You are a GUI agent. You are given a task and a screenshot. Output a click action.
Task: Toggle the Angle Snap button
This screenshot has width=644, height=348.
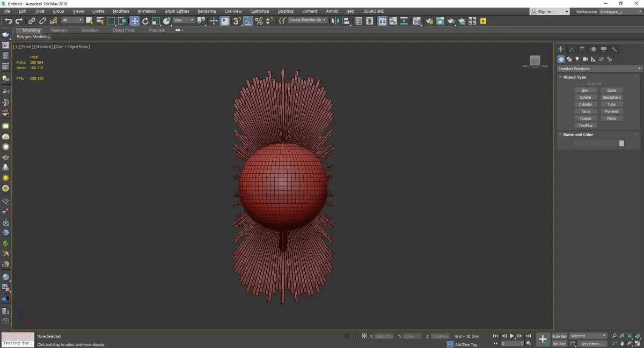click(248, 21)
